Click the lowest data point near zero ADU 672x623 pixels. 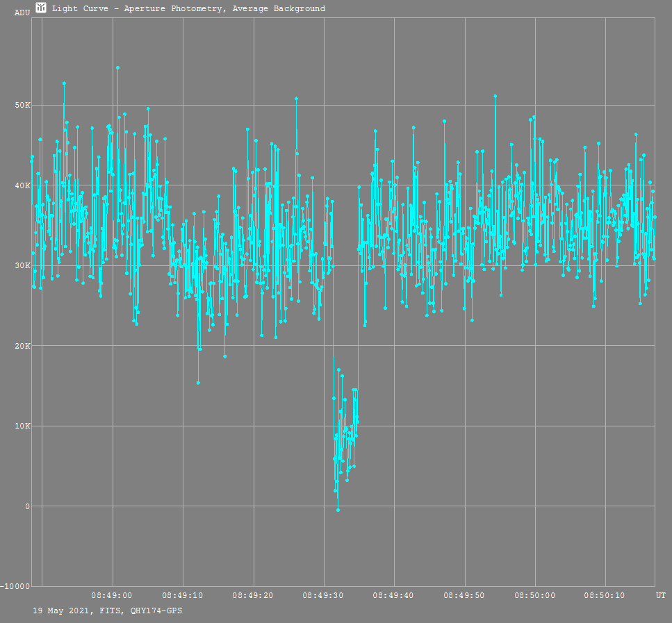338,510
